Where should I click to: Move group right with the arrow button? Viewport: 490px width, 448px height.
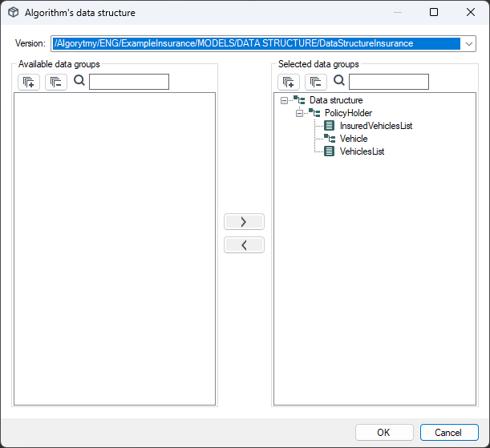244,222
